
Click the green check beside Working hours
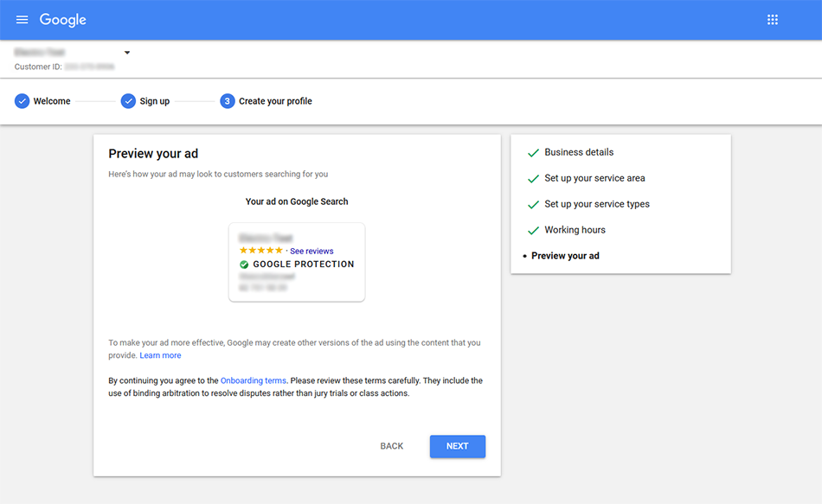point(533,231)
